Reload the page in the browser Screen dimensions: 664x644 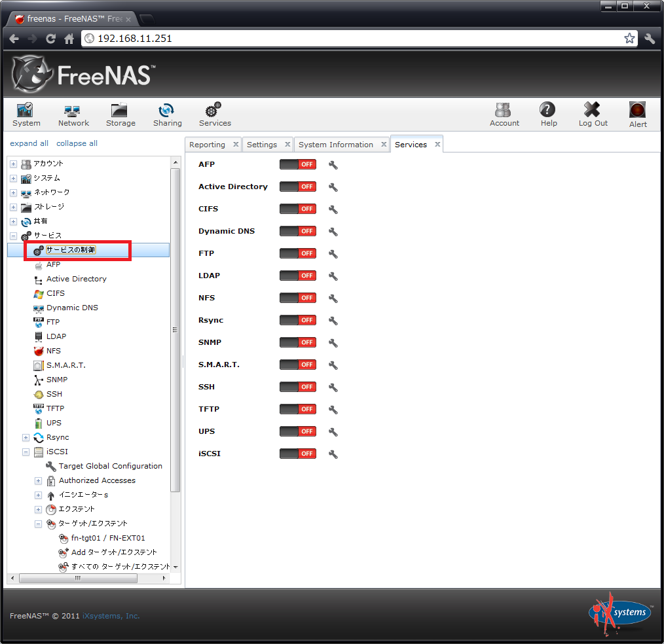point(51,39)
